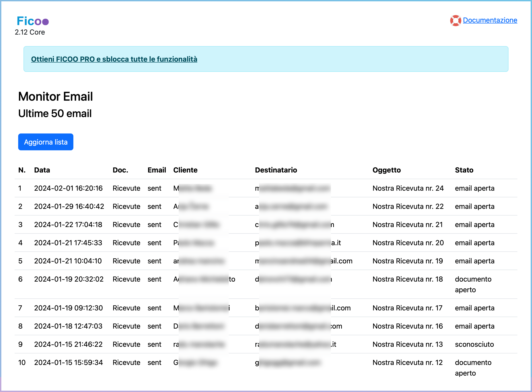Click the 'Oggetto' column header
The image size is (532, 392).
point(387,170)
